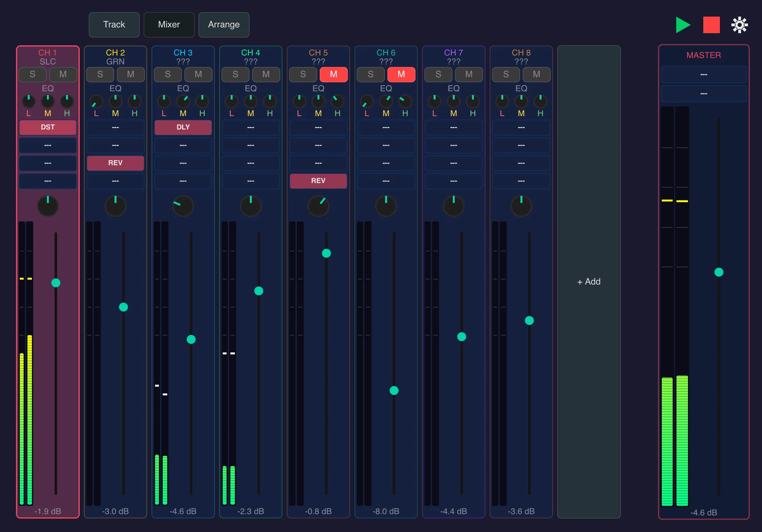The height and width of the screenshot is (532, 762).
Task: Switch to the Arrange tab
Action: (x=223, y=25)
